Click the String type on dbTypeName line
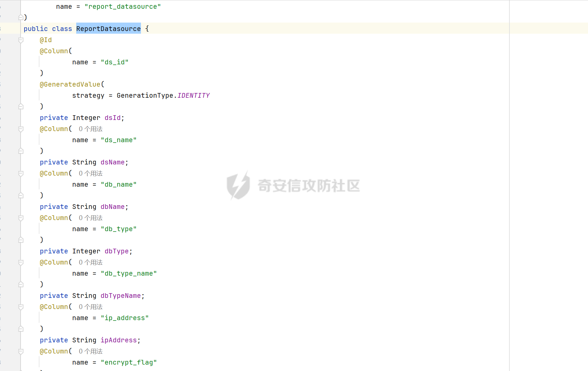 84,296
